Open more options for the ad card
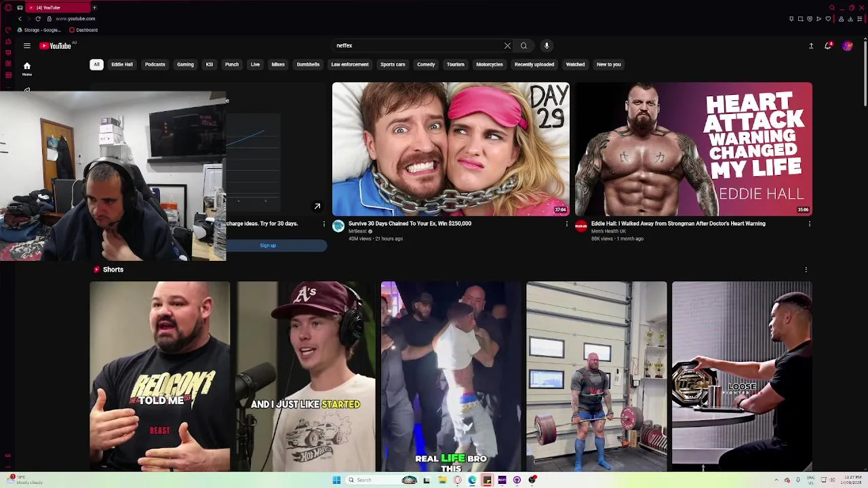Screen dimensions: 868x488 (x=323, y=224)
